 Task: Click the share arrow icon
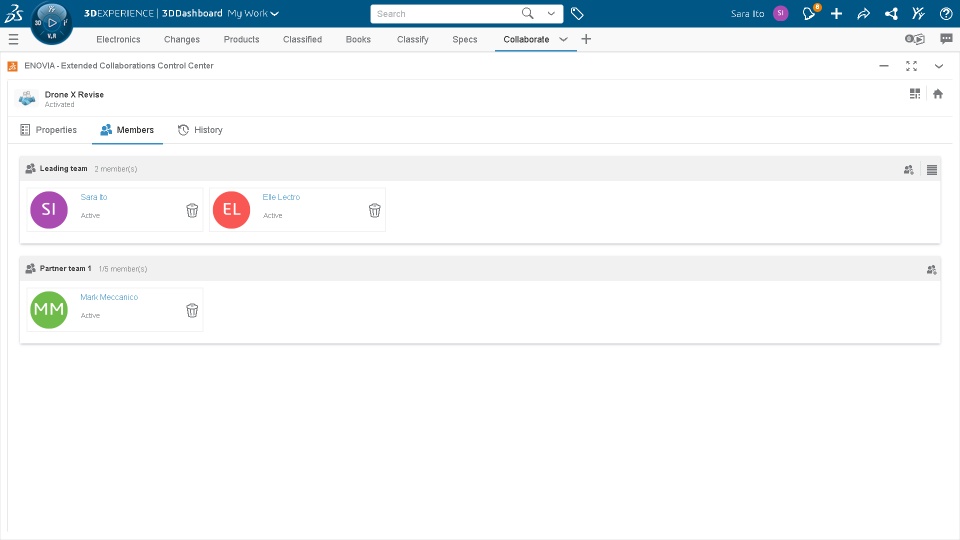click(863, 13)
